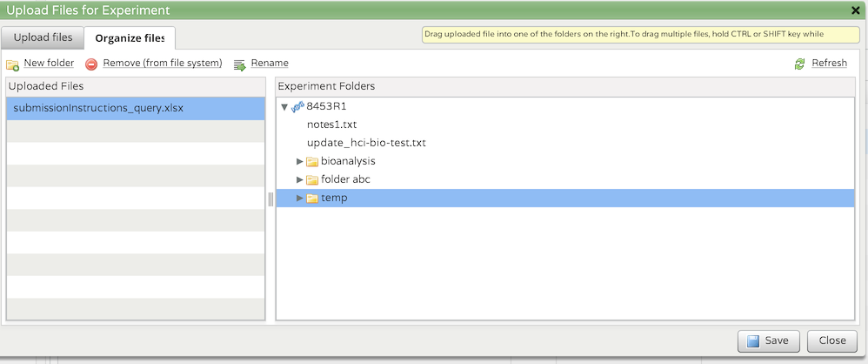The image size is (868, 364).
Task: Click the green Refresh icon
Action: (x=799, y=64)
